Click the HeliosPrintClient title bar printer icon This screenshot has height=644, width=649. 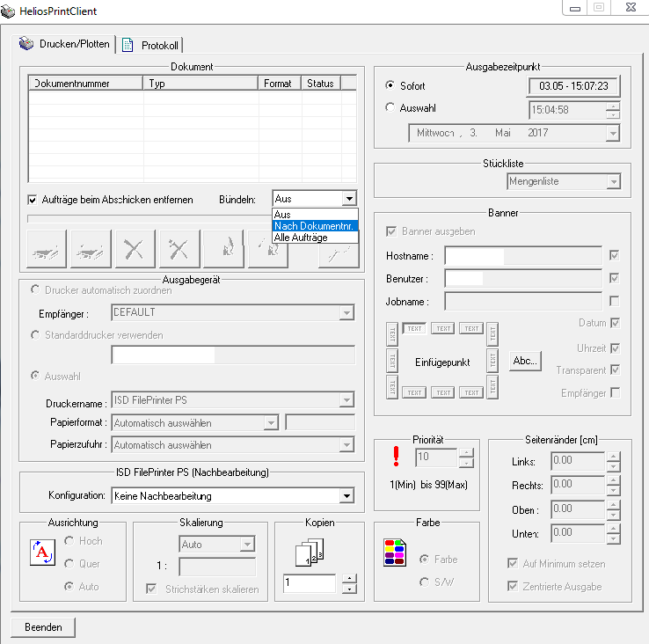8,11
